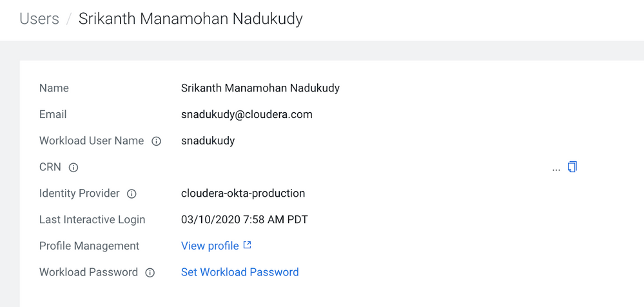Click external link icon beside View profile

point(247,246)
